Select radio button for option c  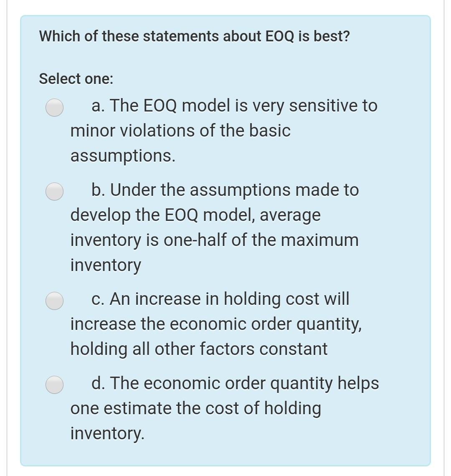point(54,301)
